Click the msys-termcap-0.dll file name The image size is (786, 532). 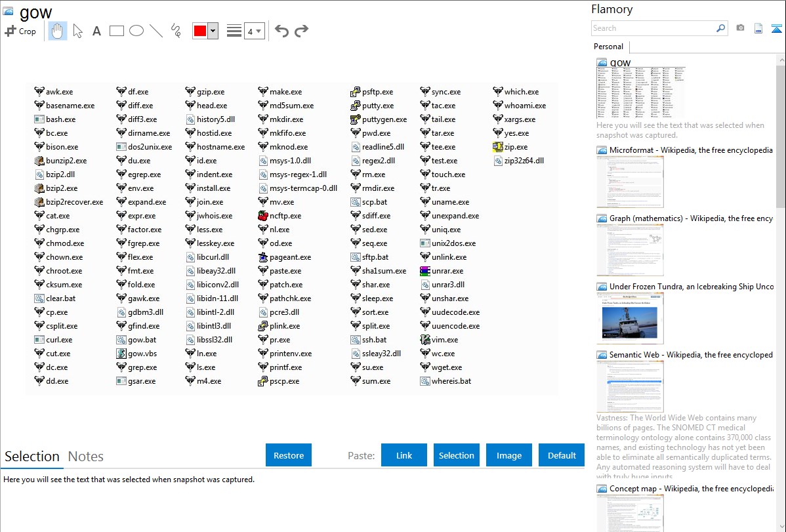[x=303, y=188]
